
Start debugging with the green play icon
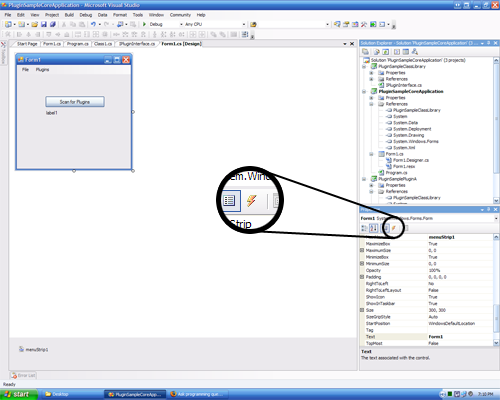tap(144, 24)
